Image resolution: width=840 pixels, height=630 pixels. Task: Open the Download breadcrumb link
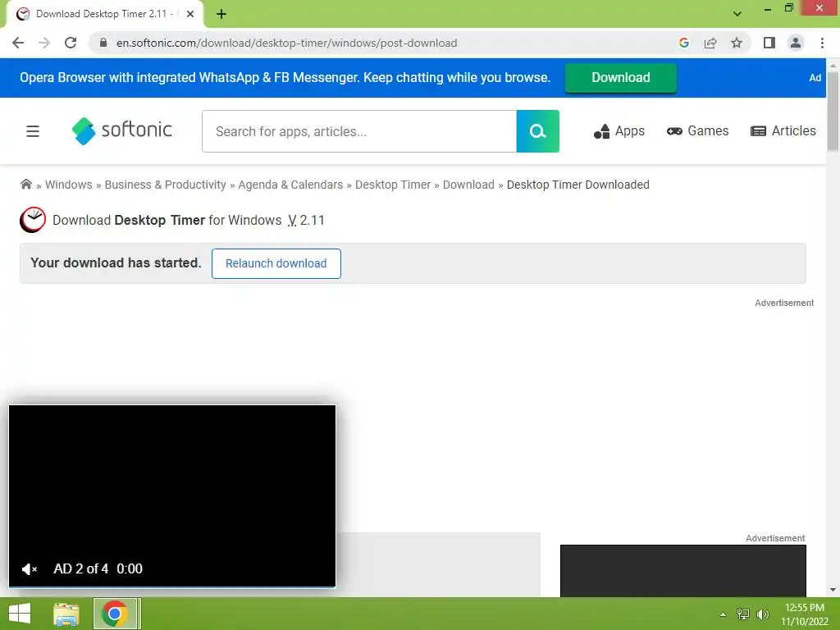468,185
